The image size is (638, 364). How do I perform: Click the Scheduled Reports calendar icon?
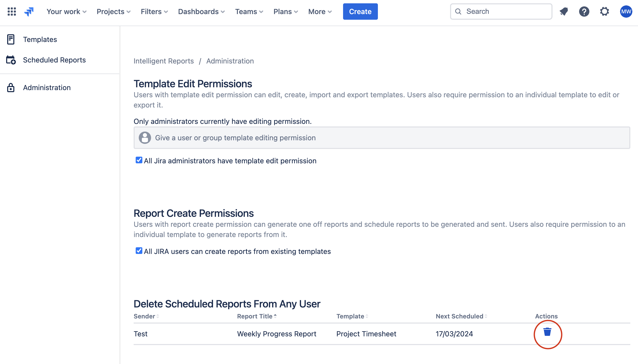point(11,60)
